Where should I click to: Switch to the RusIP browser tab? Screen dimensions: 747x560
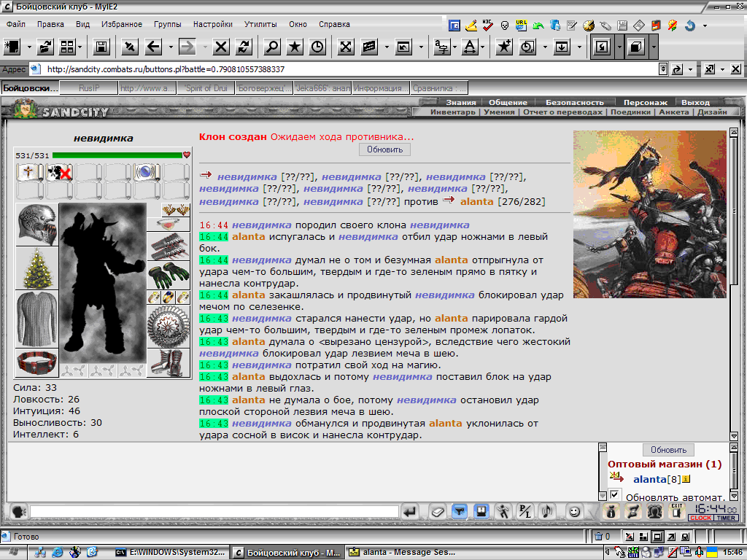89,88
